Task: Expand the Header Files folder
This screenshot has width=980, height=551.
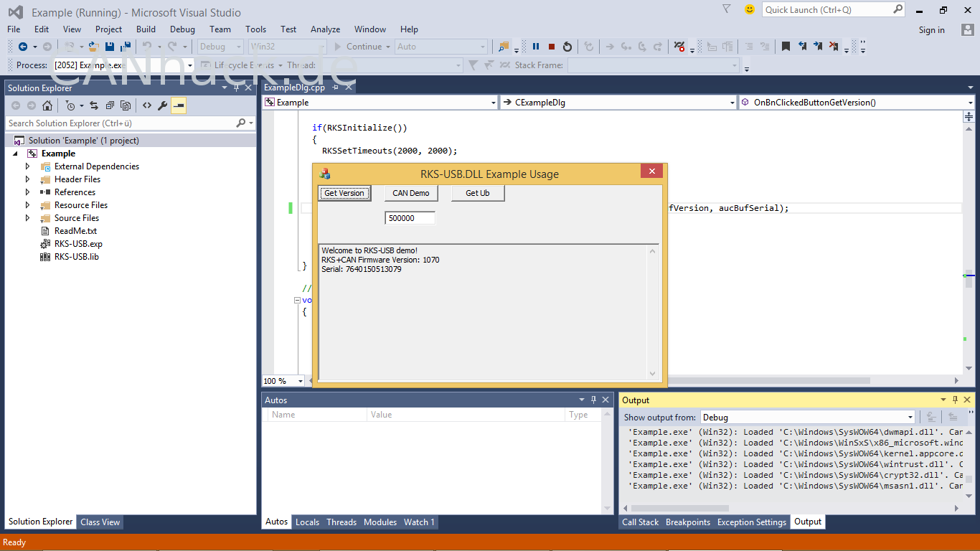Action: (28, 179)
